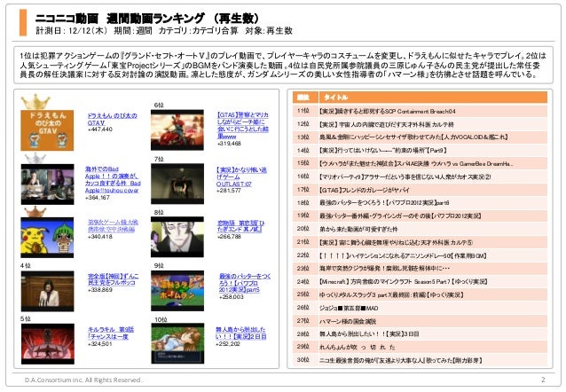The image size is (566, 392).
Task: Open the 恋物語 第恋話 link
Action: [x=240, y=226]
